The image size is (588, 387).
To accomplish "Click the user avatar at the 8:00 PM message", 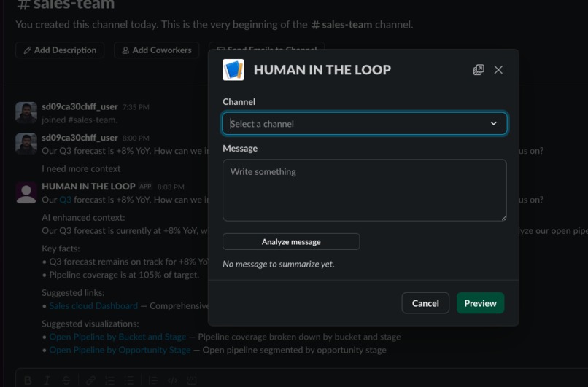I will [x=26, y=144].
